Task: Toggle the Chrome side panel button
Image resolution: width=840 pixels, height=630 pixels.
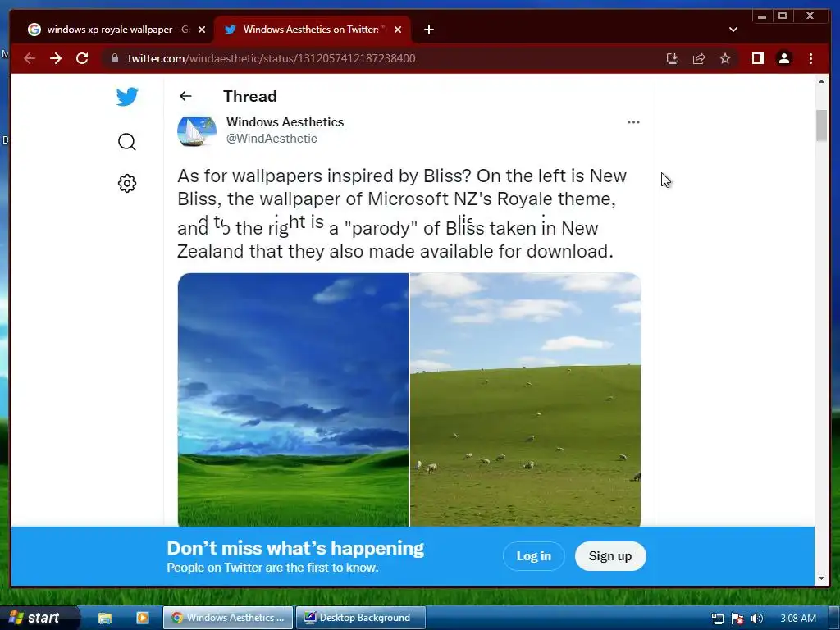Action: pos(757,58)
